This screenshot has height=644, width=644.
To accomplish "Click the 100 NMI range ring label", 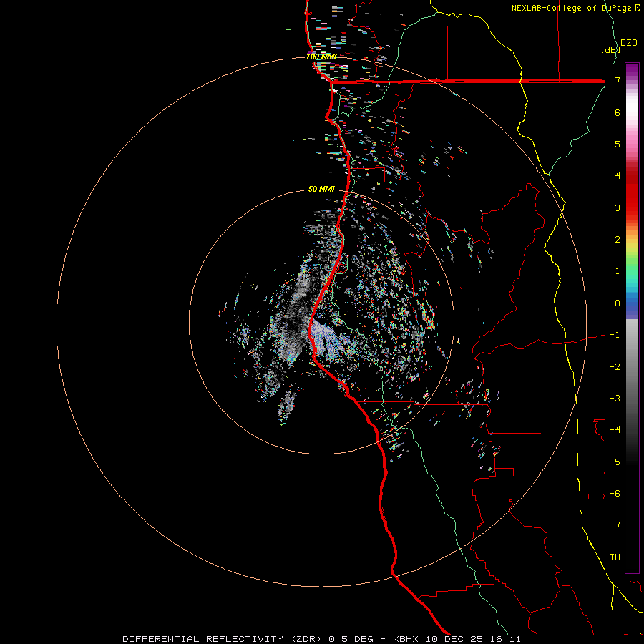I will pos(321,57).
